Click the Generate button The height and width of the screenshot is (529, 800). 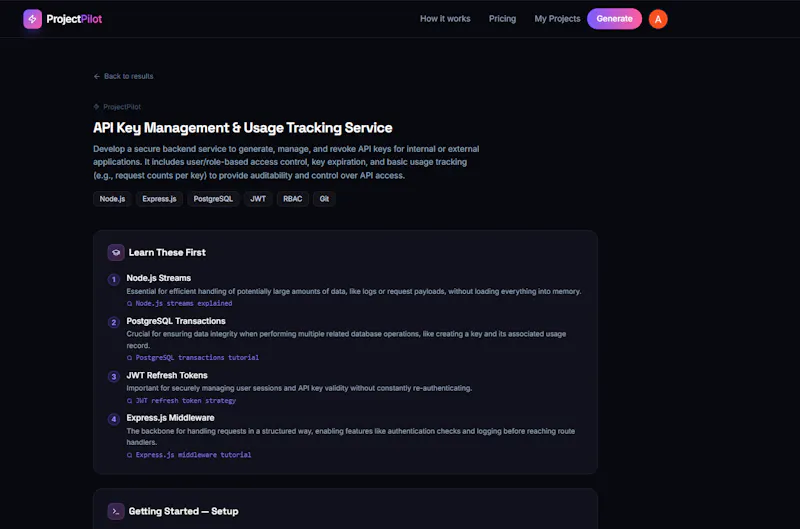[614, 19]
